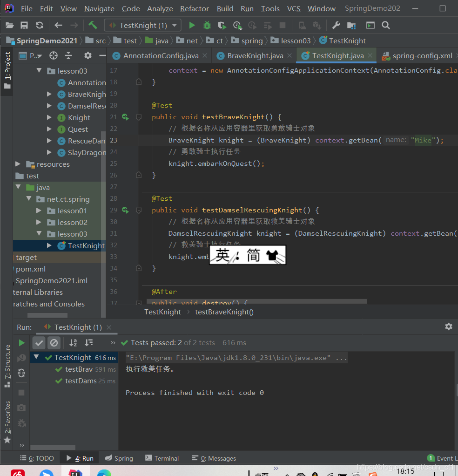Open the Terminal tool window
The width and height of the screenshot is (458, 476).
[162, 458]
